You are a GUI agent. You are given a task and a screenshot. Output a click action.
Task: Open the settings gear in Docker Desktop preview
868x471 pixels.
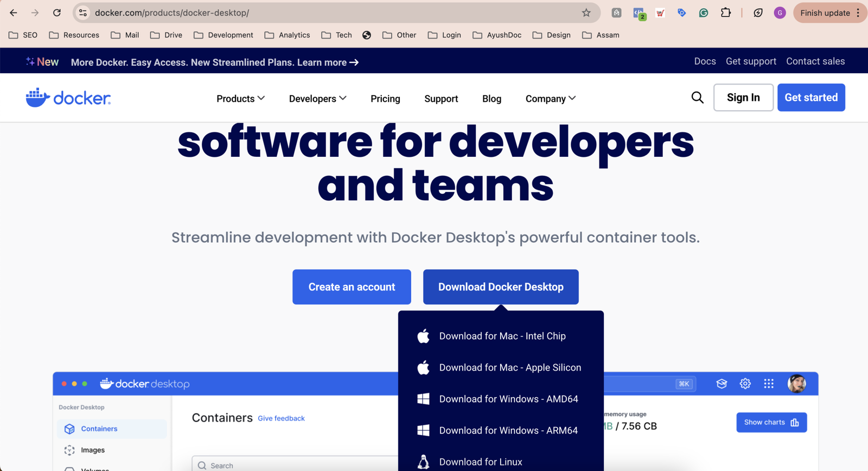coord(745,384)
